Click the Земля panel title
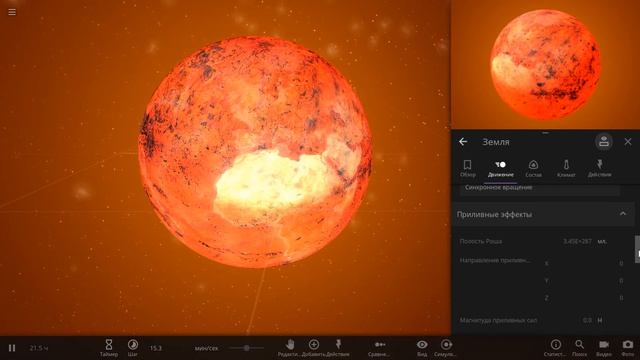This screenshot has width=640, height=360. click(496, 142)
